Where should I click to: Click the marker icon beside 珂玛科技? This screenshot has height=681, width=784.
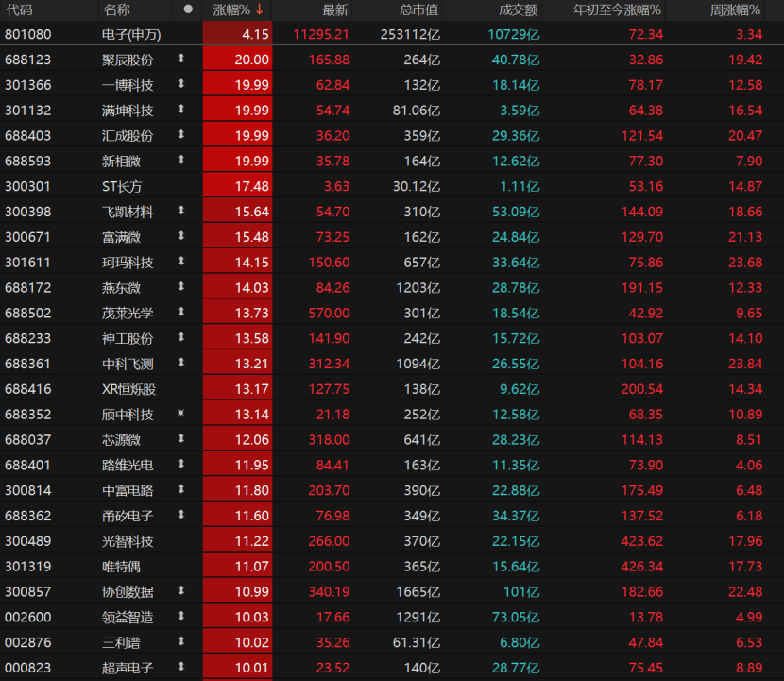[x=181, y=261]
